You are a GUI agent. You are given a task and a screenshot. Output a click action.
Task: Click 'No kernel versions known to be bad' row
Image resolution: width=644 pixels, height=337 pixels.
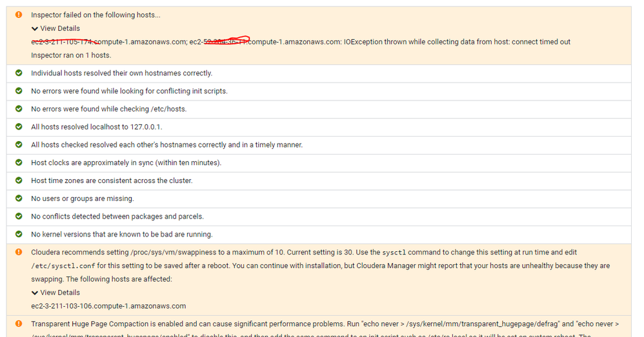319,235
